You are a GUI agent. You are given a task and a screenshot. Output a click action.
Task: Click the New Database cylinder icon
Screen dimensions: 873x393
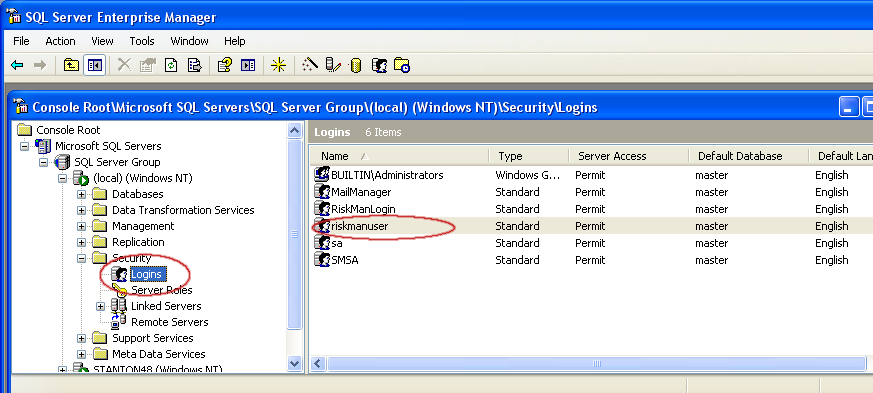pyautogui.click(x=356, y=65)
